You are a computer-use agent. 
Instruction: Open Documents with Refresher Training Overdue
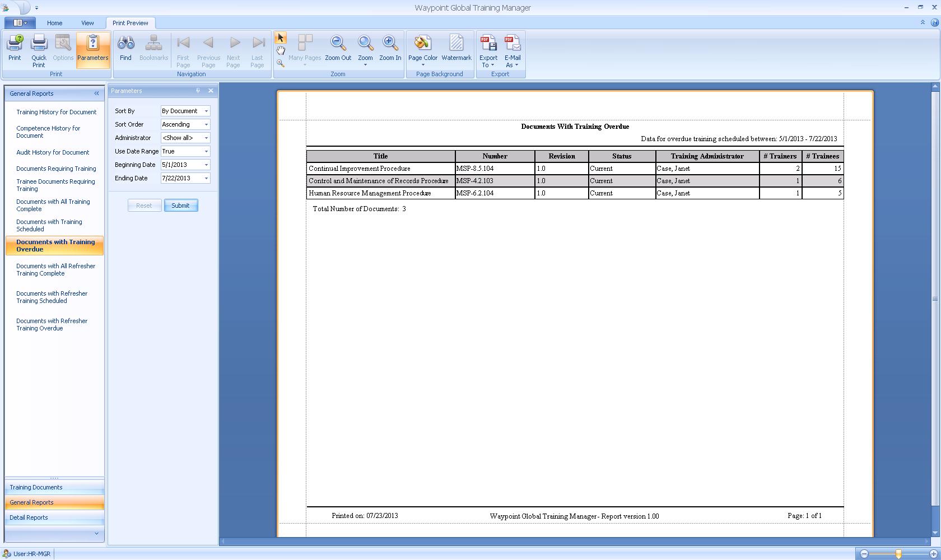tap(52, 325)
